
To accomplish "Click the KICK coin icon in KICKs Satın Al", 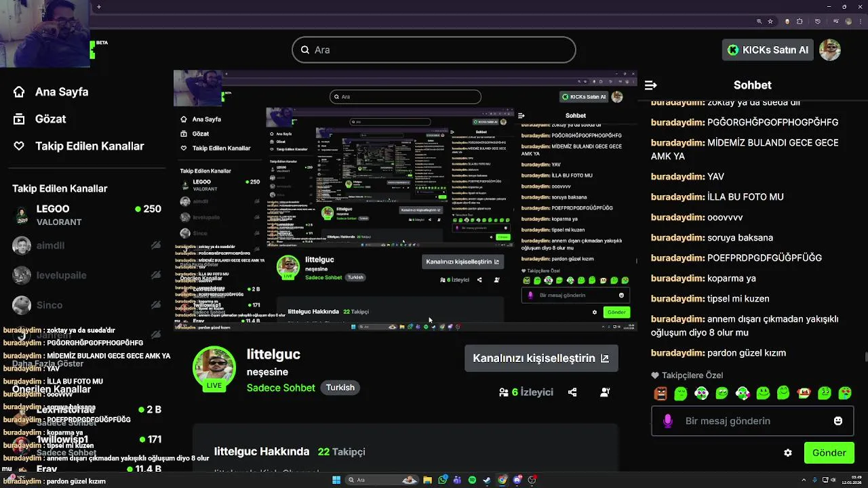I will [733, 49].
